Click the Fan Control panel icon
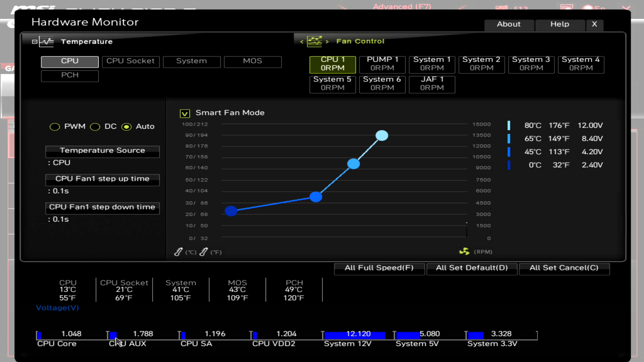Screen dimensions: 644x362 click(x=314, y=41)
